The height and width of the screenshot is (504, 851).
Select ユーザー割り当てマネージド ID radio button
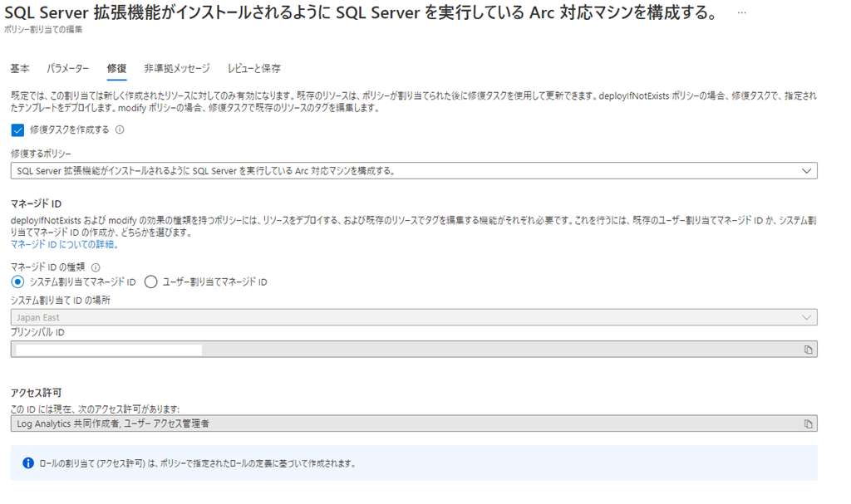click(151, 282)
